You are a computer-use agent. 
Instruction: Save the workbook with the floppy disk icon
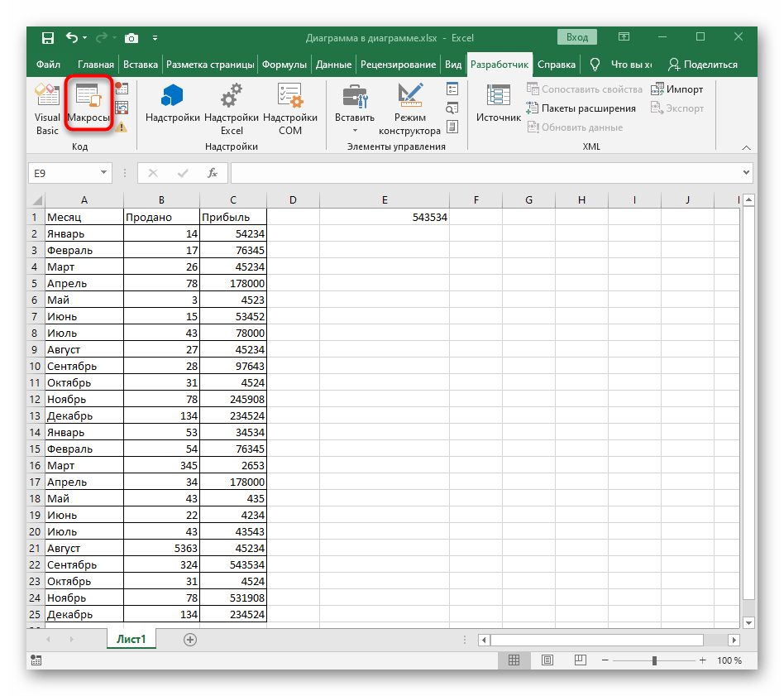47,38
